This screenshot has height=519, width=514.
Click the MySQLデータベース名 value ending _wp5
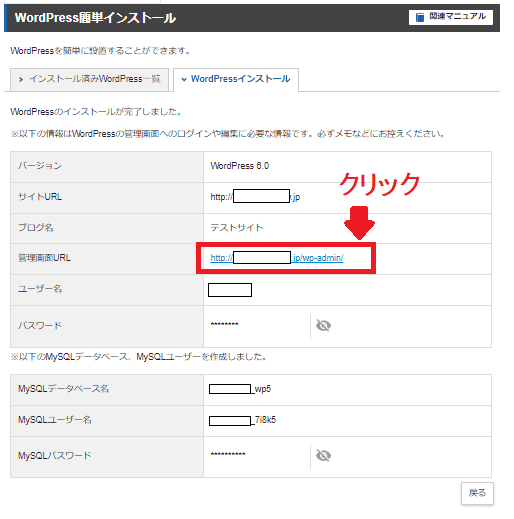(x=240, y=389)
